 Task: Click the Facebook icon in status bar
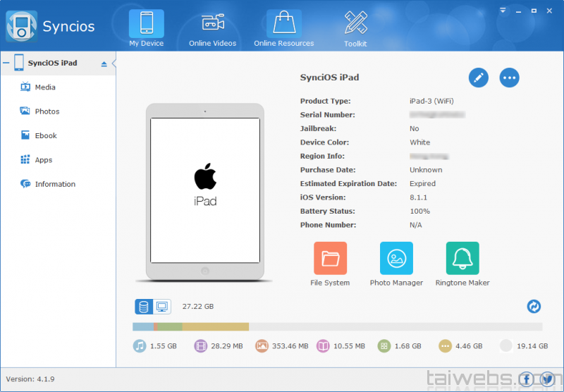tap(527, 379)
